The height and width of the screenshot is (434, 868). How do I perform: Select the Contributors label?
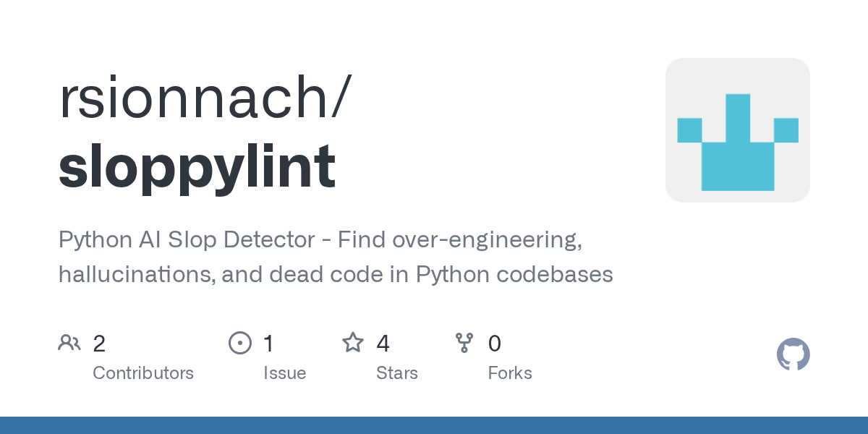(x=143, y=373)
